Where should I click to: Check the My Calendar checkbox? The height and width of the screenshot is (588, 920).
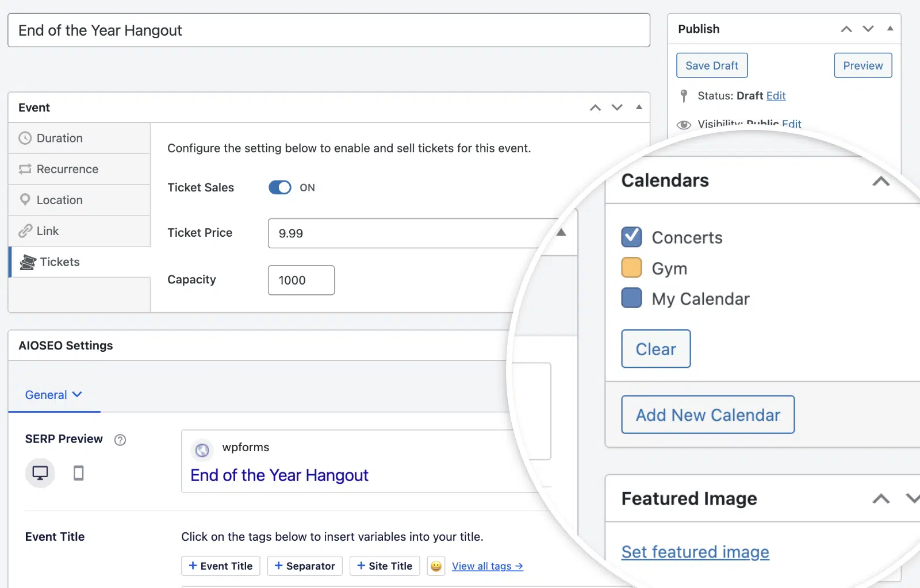[631, 298]
